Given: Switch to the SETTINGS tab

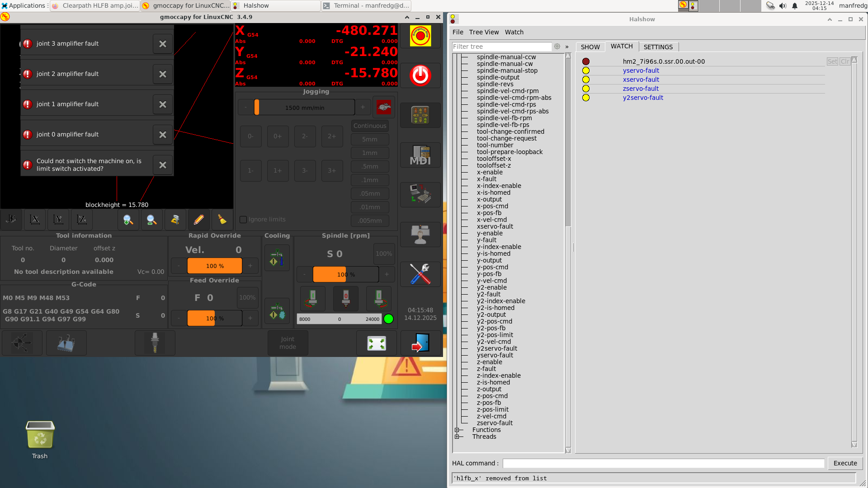Looking at the screenshot, I should pos(658,47).
